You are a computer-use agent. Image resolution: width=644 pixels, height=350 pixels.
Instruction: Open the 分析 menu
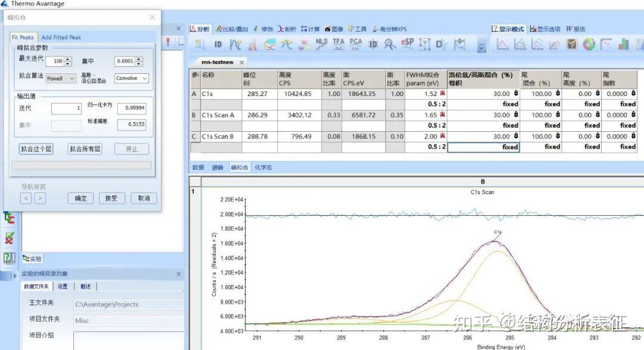[200, 29]
